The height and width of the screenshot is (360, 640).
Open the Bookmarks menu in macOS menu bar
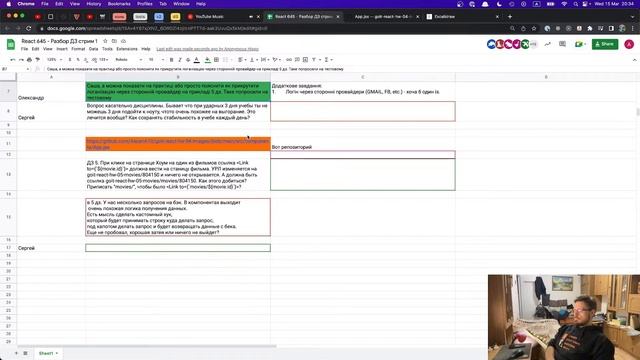119,4
